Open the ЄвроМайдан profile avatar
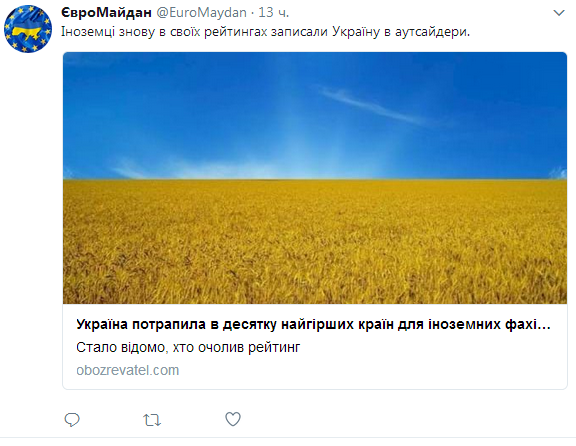The height and width of the screenshot is (446, 576). click(x=28, y=29)
